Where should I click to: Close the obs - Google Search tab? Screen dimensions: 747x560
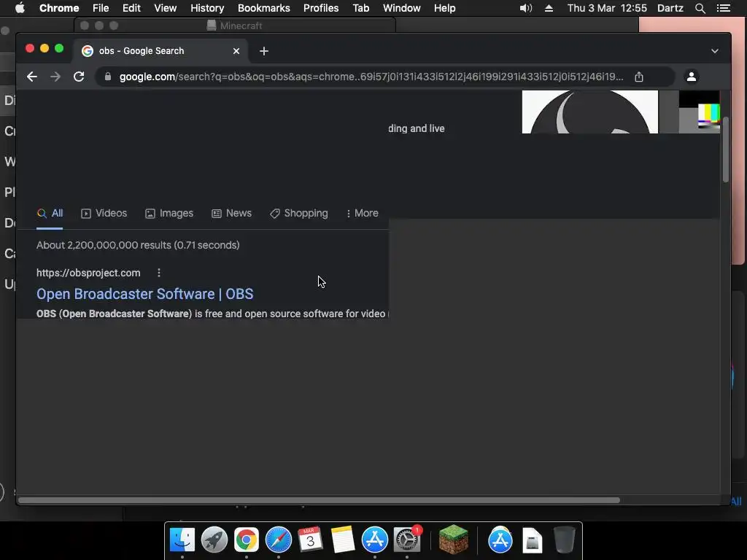click(x=236, y=51)
